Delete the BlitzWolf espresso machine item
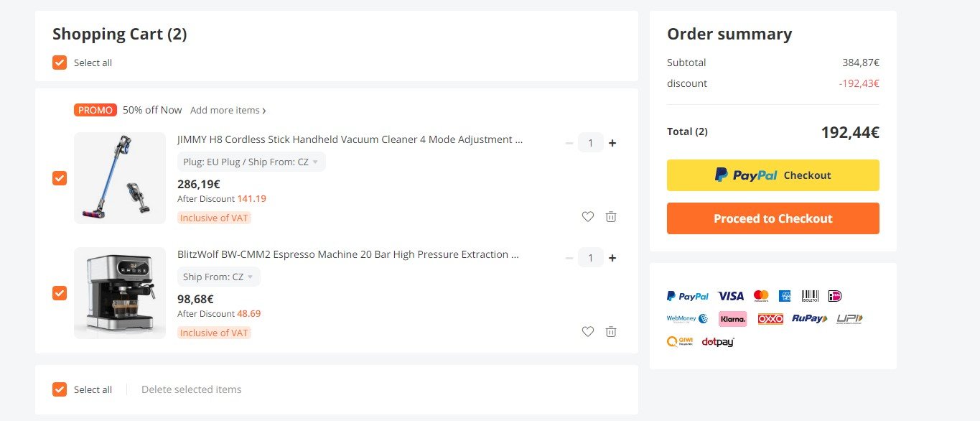 pyautogui.click(x=611, y=331)
